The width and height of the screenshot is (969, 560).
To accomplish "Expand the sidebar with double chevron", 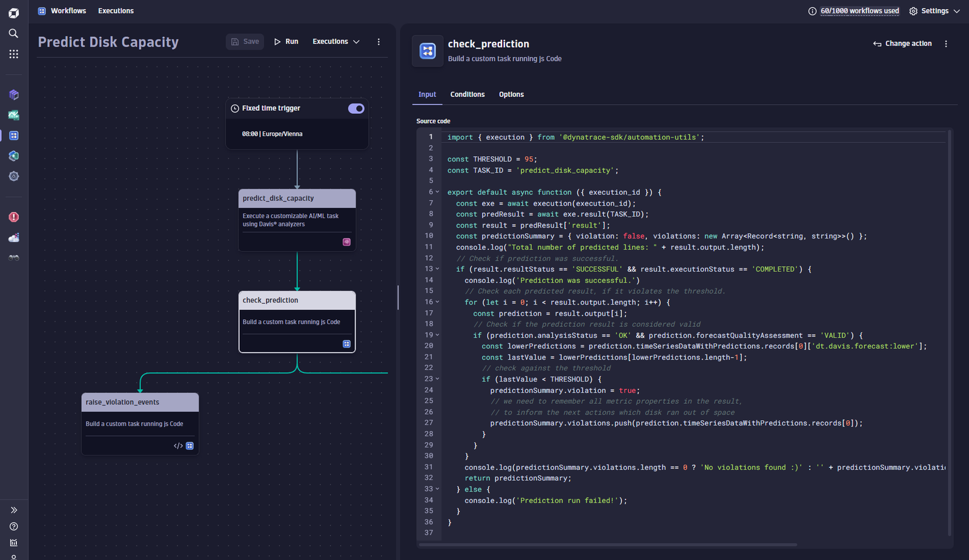I will point(13,510).
